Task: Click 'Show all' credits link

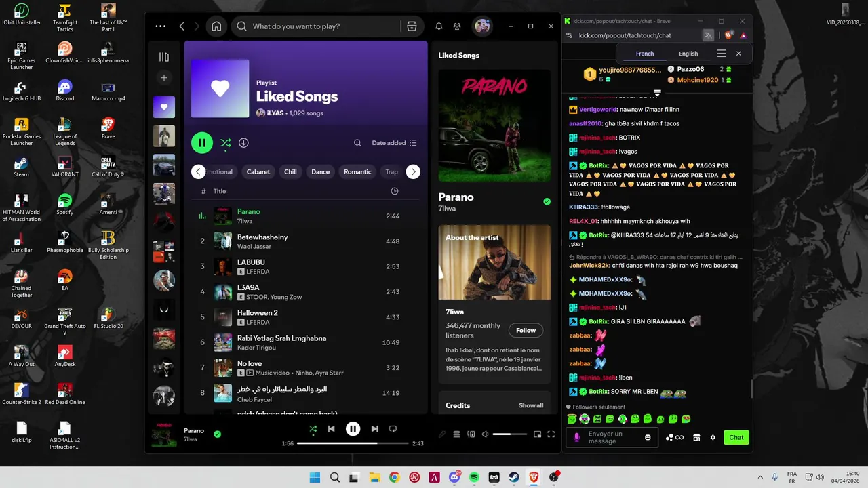Action: (x=531, y=405)
